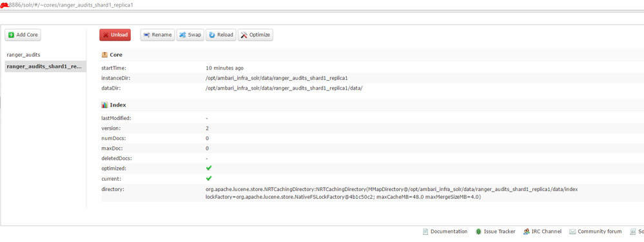
Task: Unload the selected core
Action: point(115,35)
